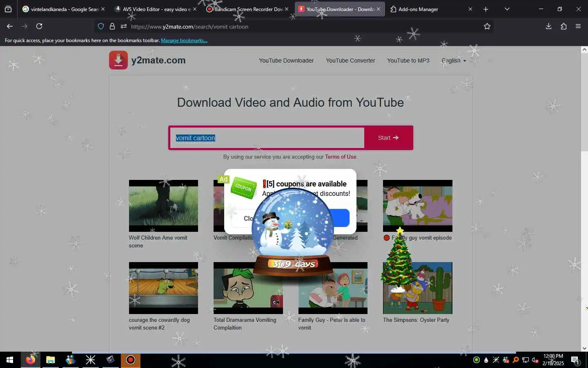Click 'Total Dramarama Vomiting Complaition' title
Screen dimensions: 588x368
click(x=245, y=324)
